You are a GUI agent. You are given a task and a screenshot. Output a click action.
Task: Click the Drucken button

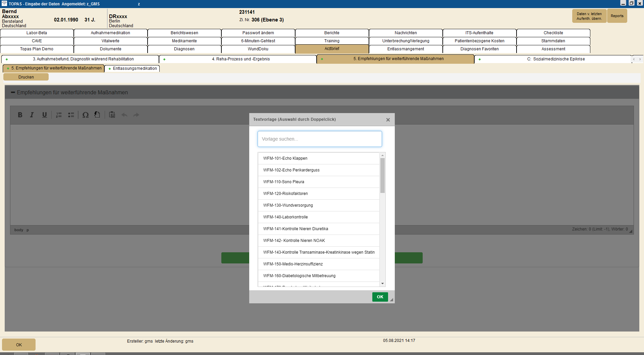[x=26, y=77]
